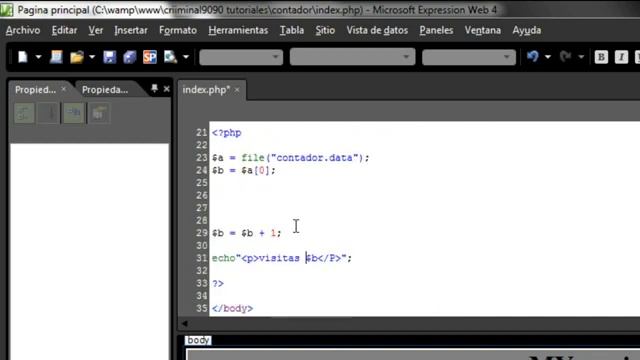Viewport: 640px width, 360px height.
Task: Open the Vista de datos menu
Action: pos(377,30)
